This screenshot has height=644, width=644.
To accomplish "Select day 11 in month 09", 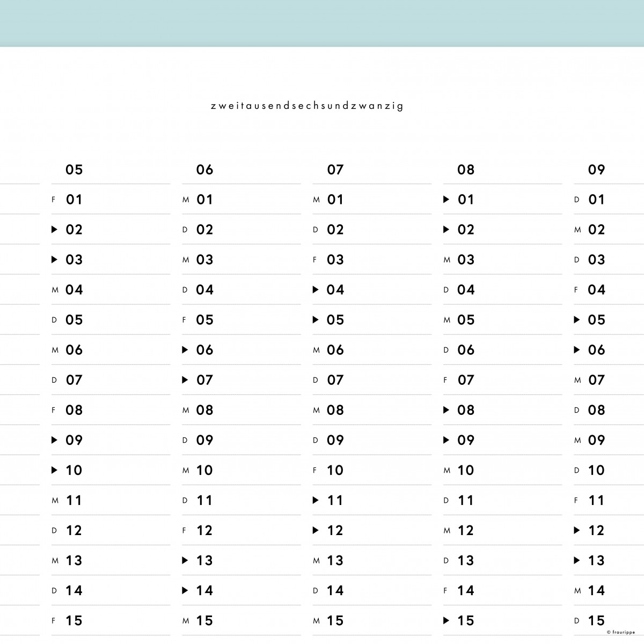I will [596, 500].
